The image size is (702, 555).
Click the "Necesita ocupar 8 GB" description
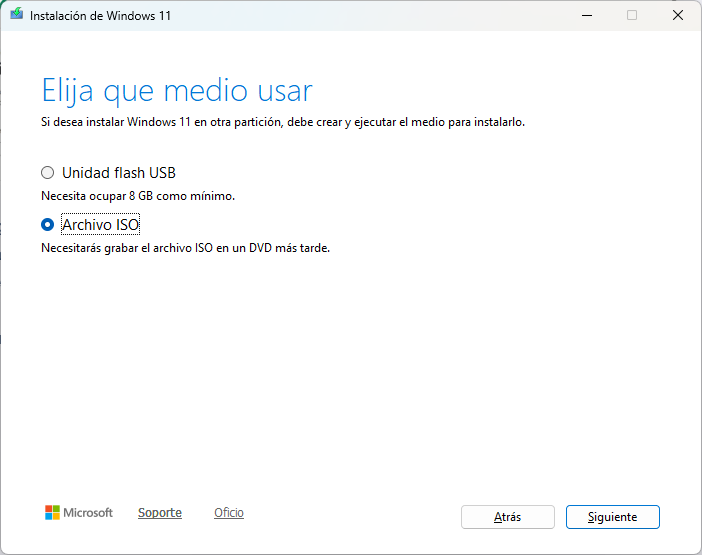click(x=137, y=196)
